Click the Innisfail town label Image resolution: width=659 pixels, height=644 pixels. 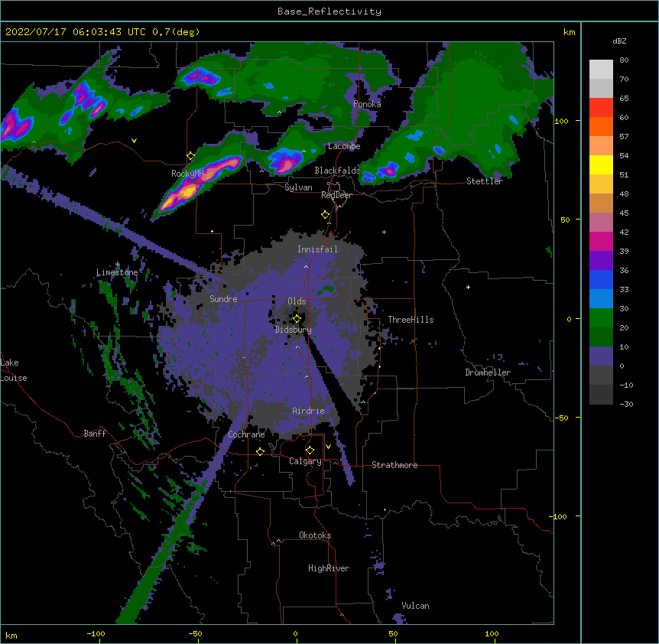pyautogui.click(x=317, y=249)
